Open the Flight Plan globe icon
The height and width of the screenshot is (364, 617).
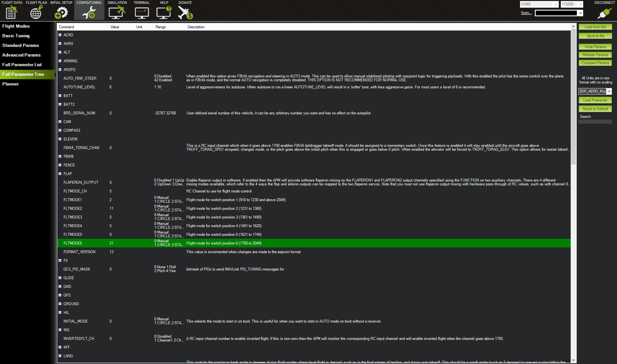point(36,12)
